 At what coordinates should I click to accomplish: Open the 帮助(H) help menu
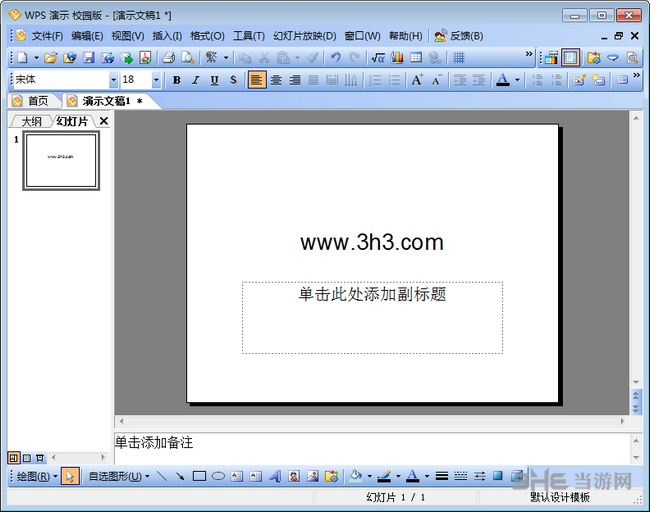pos(405,36)
